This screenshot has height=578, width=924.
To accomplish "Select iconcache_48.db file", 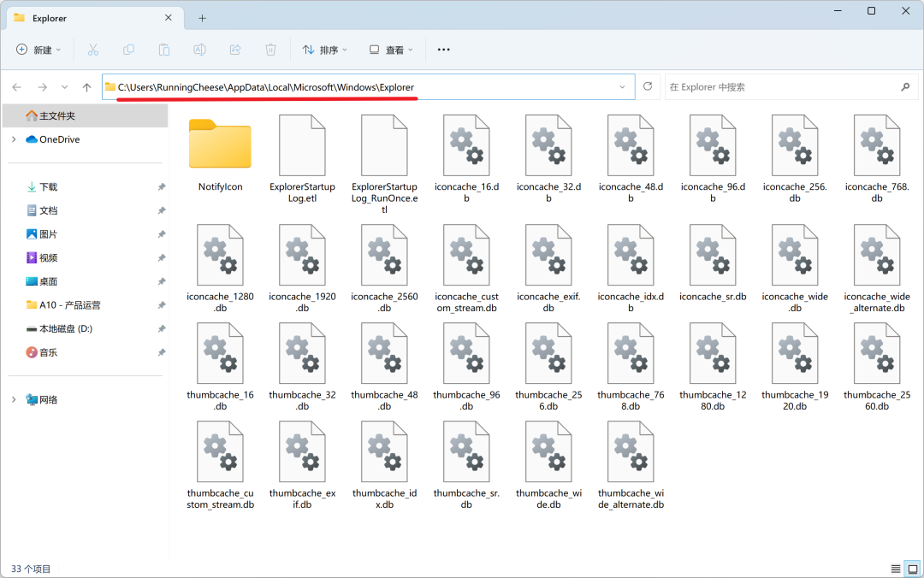I will (x=631, y=159).
